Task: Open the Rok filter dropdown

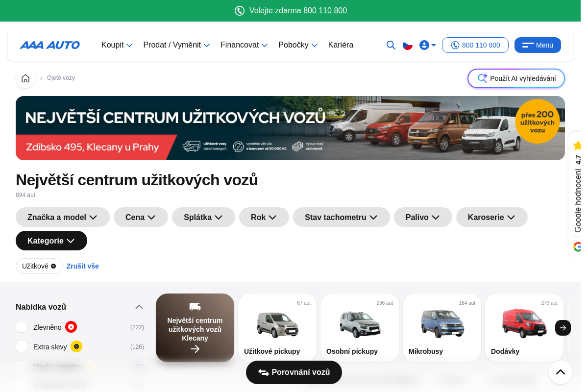Action: 264,217
